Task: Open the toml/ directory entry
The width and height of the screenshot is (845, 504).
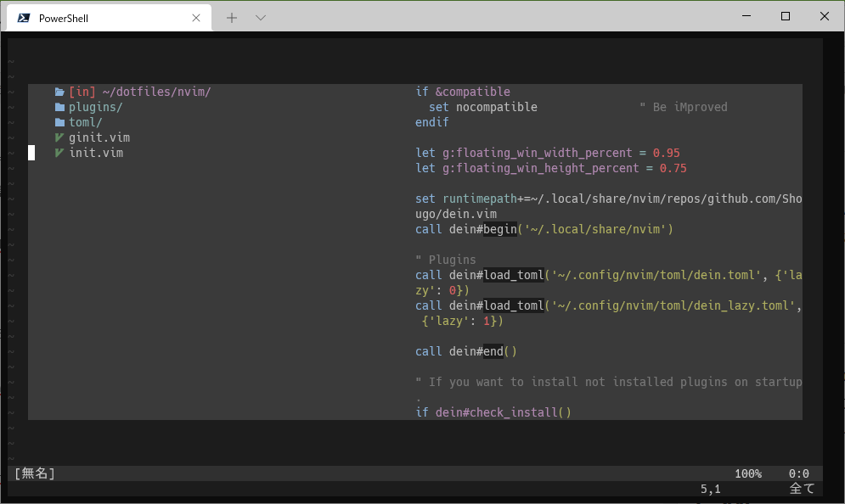Action: (x=85, y=122)
